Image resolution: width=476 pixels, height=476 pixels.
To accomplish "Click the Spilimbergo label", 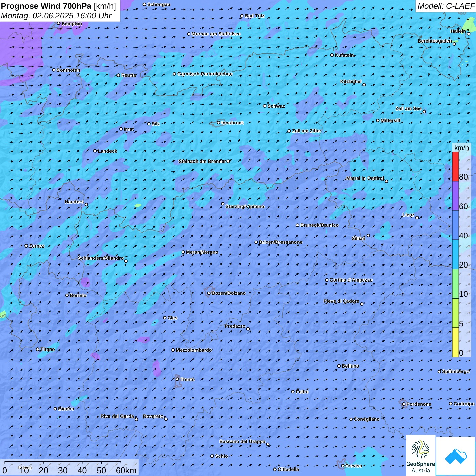I will point(456,372).
